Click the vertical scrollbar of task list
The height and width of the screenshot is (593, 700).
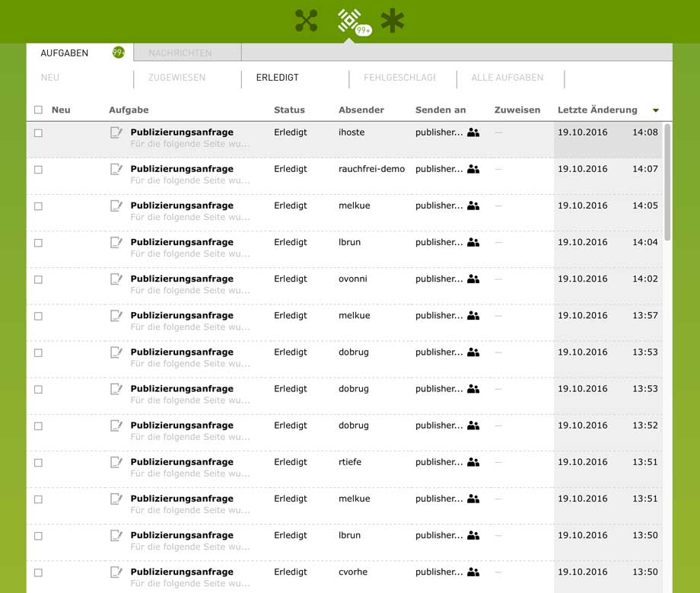(667, 183)
